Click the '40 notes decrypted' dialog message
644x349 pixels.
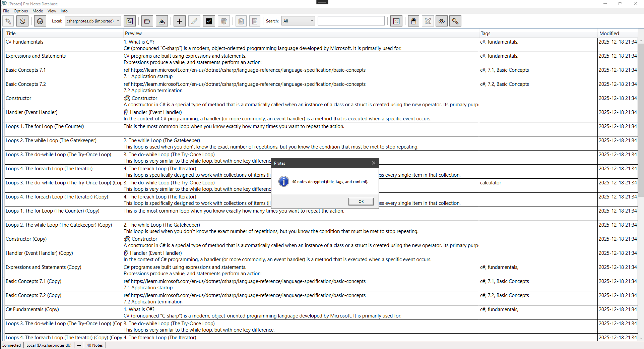click(330, 182)
